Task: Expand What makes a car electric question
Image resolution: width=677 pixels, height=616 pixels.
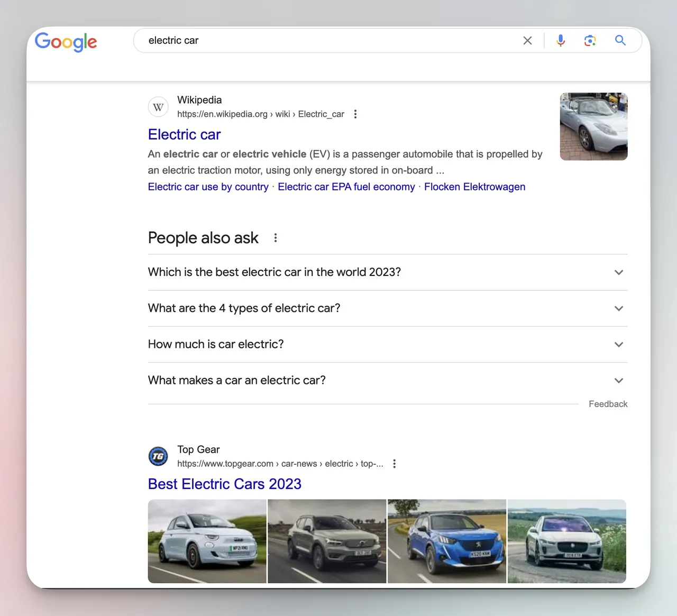Action: click(388, 380)
